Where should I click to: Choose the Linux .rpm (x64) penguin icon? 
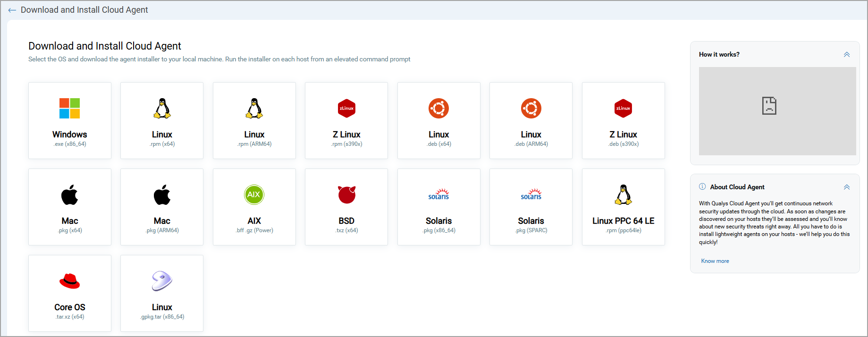[x=162, y=109]
